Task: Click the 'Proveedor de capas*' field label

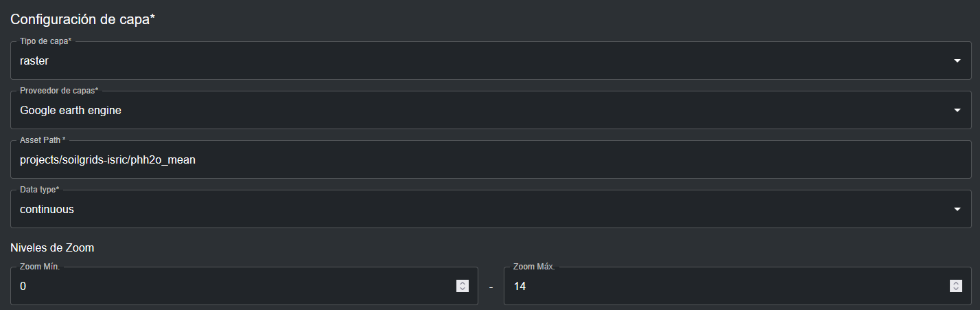Action: coord(59,91)
